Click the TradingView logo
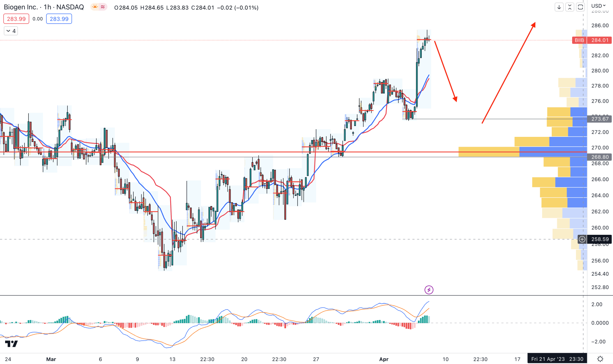This screenshot has height=364, width=613. [x=11, y=344]
